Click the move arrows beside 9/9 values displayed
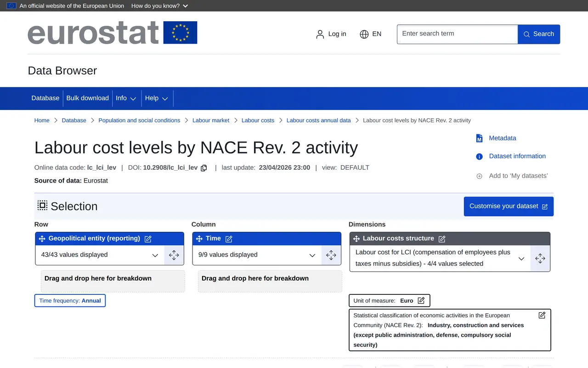Image resolution: width=588 pixels, height=368 pixels. coord(331,255)
